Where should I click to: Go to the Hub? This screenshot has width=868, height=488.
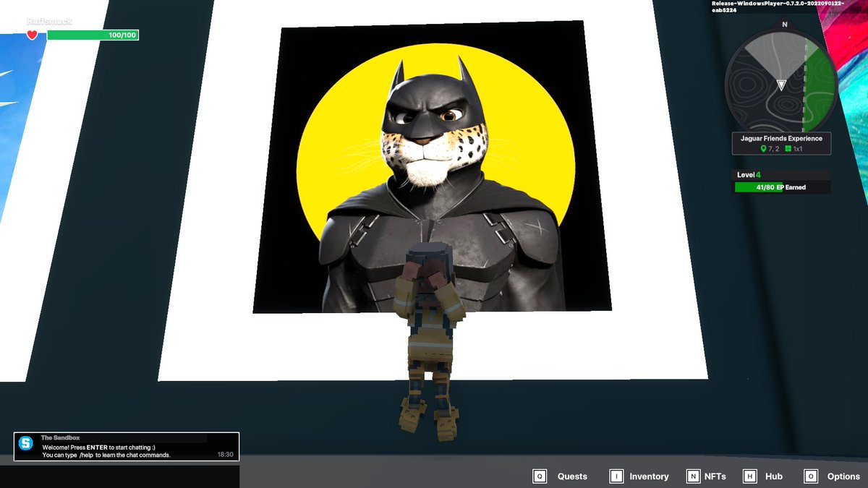click(x=773, y=476)
